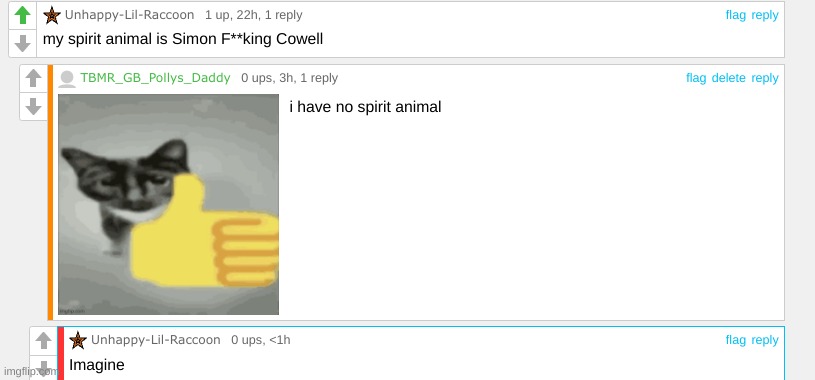
Task: Upvote TBMR_GB_Pollys_Daddy's comment
Action: [33, 78]
